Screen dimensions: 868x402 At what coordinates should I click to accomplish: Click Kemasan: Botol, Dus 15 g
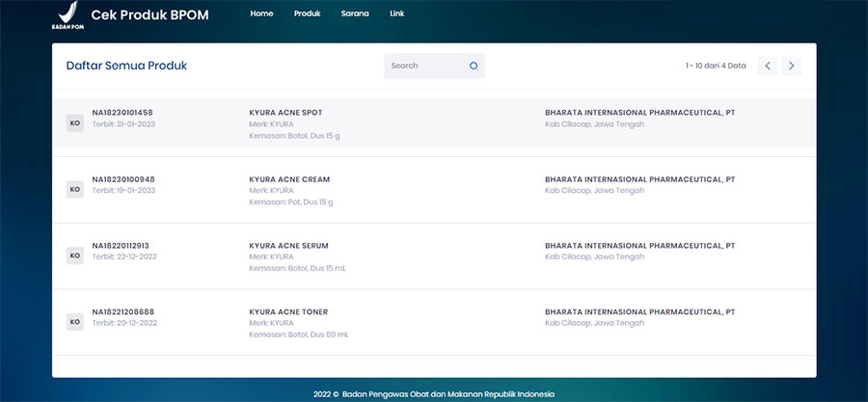294,136
